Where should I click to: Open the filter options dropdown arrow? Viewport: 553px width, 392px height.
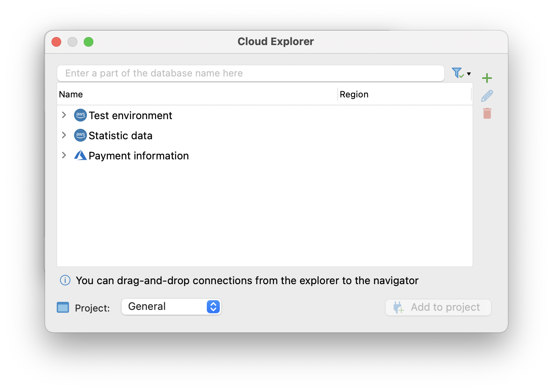(469, 74)
